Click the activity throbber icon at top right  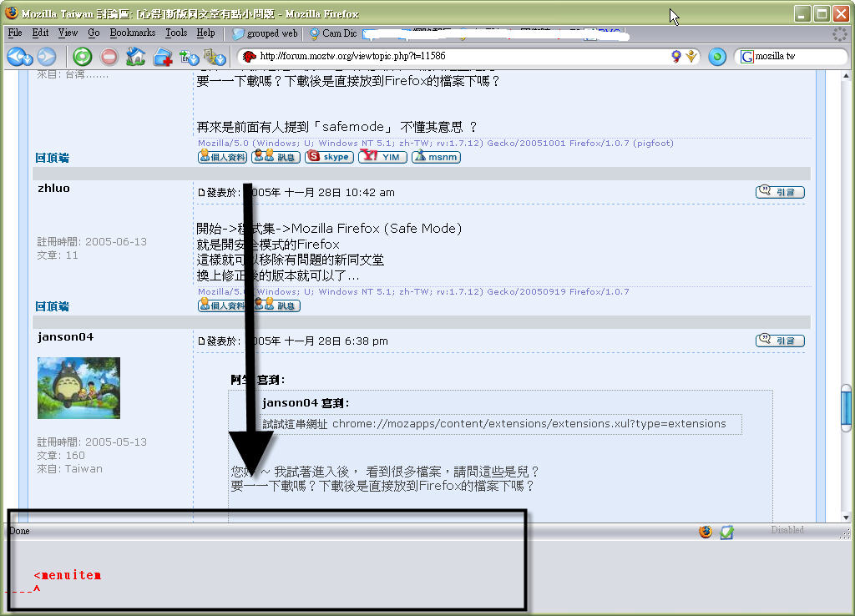click(x=840, y=33)
